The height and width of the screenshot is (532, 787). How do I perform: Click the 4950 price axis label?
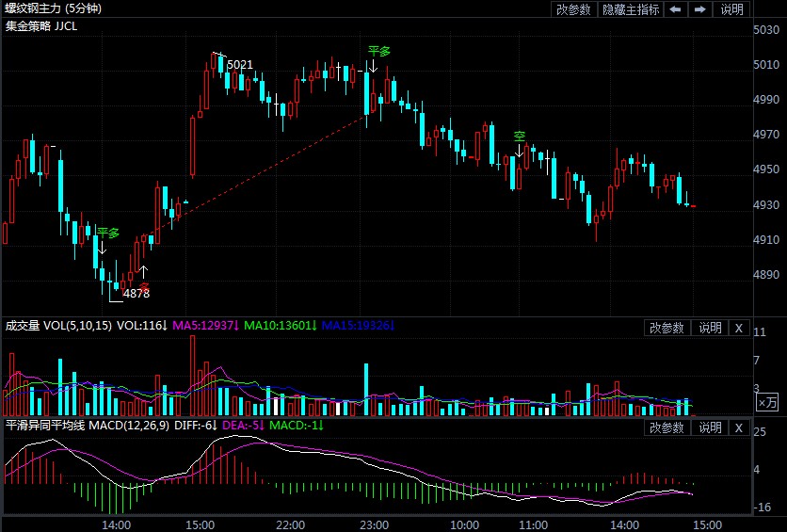[x=766, y=169]
